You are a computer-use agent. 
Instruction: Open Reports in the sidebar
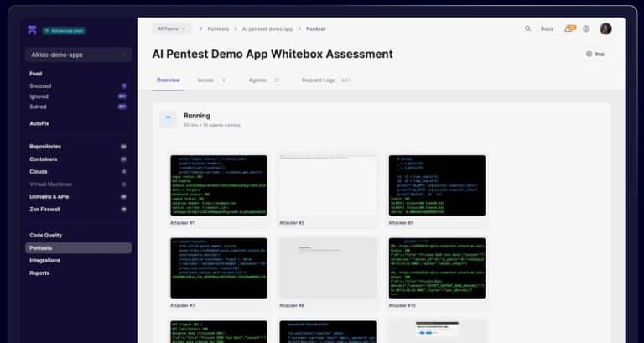click(x=39, y=273)
